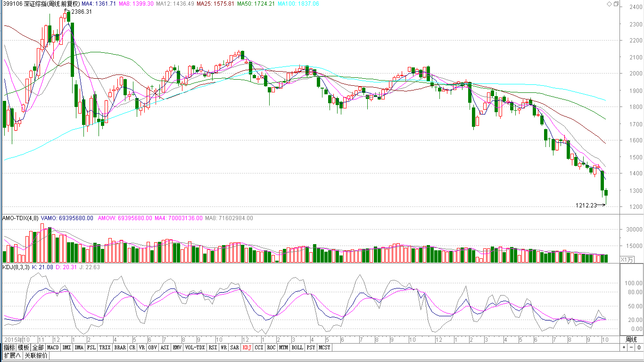Screen dimensions: 644x362
Task: Select the WR indicator tab
Action: click(x=223, y=347)
